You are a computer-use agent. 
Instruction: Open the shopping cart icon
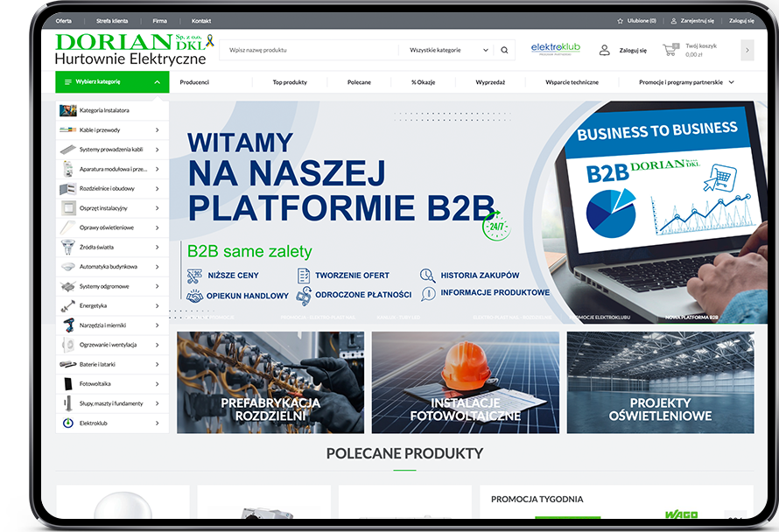coord(670,50)
